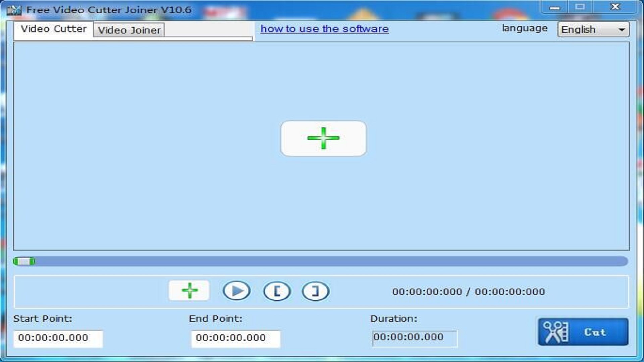The width and height of the screenshot is (644, 362).
Task: Expand the English language dropdown
Action: point(592,29)
